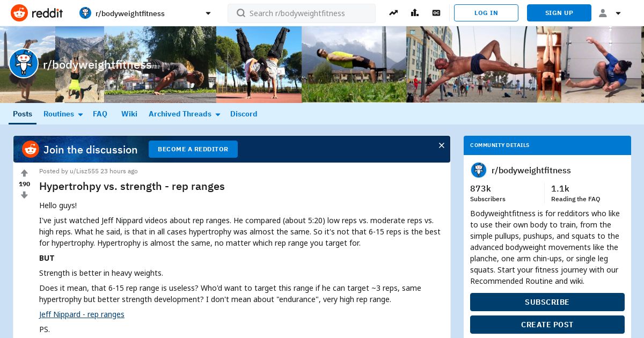Upvote the Hypertrophy vs. strength post
The width and height of the screenshot is (644, 338).
pyautogui.click(x=24, y=173)
